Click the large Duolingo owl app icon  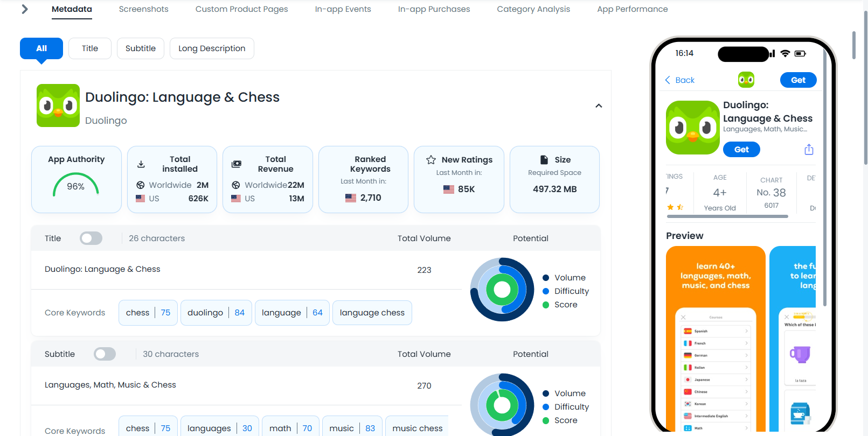[58, 106]
